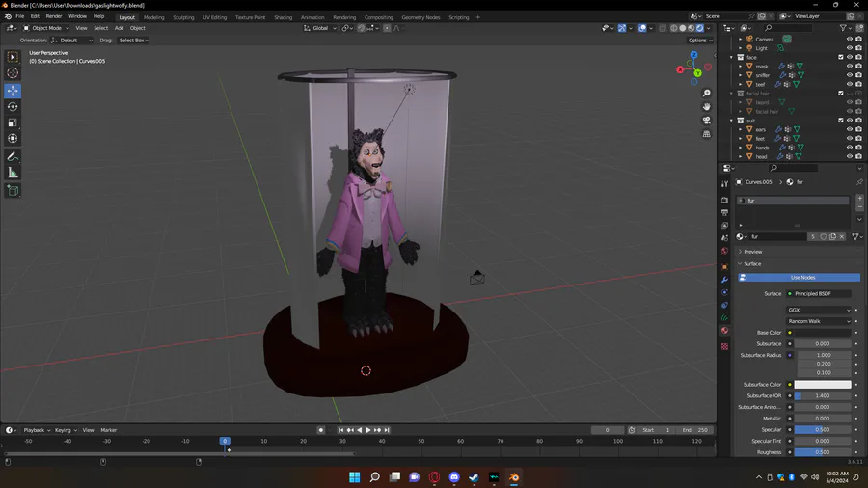868x488 pixels.
Task: Click the Use Nodes button
Action: pyautogui.click(x=799, y=277)
